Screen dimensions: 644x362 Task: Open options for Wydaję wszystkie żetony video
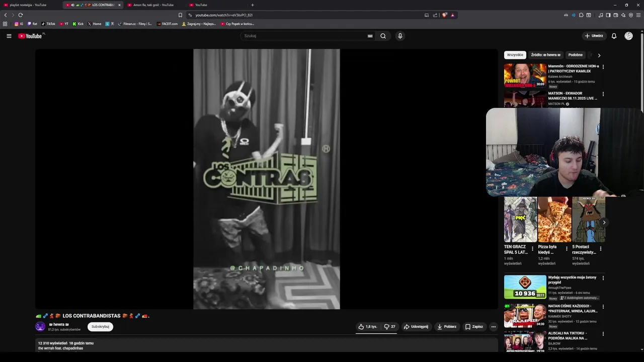coord(603,278)
